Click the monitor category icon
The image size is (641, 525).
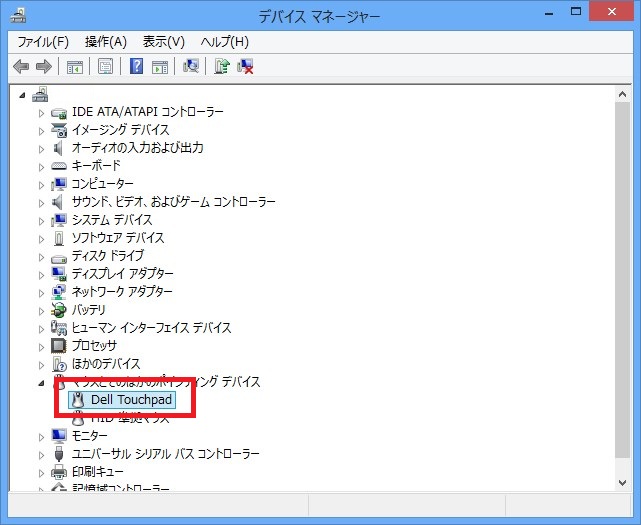[59, 436]
